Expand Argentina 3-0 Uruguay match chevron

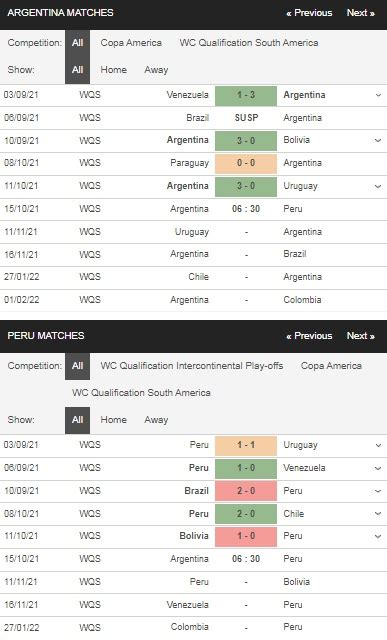point(378,186)
